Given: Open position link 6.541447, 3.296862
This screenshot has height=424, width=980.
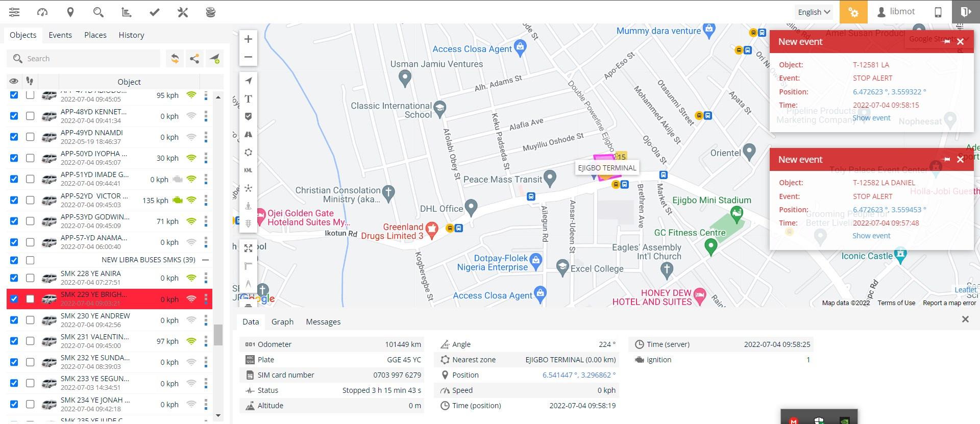Looking at the screenshot, I should (x=579, y=375).
